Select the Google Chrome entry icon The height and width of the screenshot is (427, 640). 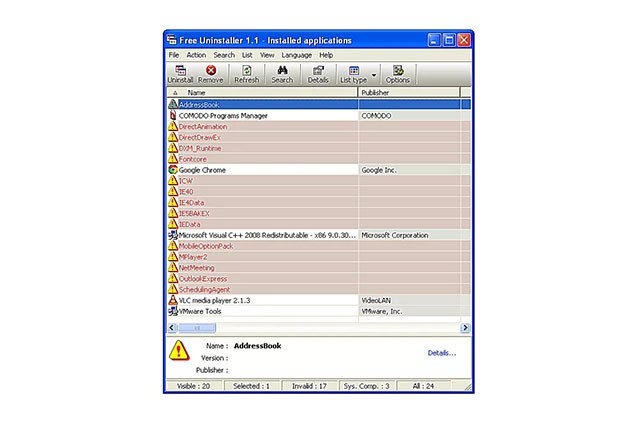172,170
